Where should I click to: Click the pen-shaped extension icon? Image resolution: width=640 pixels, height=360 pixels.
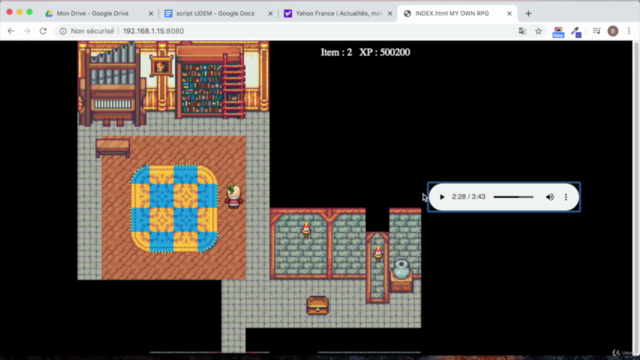(x=576, y=32)
